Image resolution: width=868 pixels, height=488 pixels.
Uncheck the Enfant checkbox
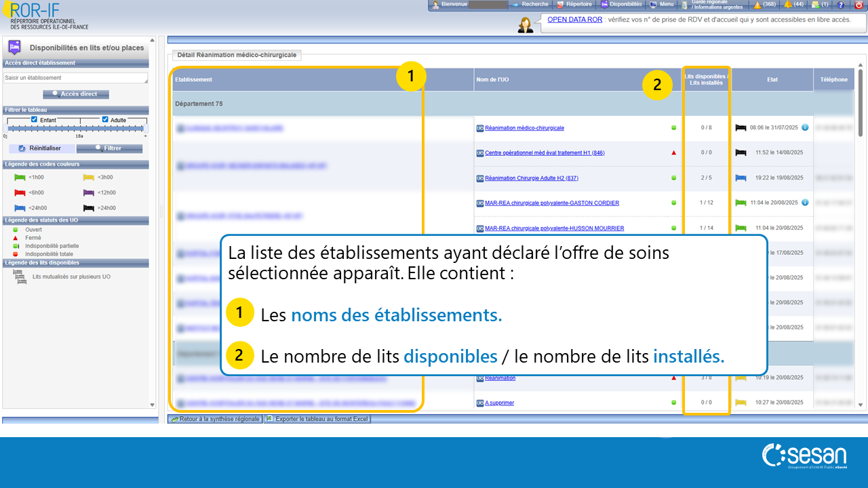pyautogui.click(x=35, y=119)
